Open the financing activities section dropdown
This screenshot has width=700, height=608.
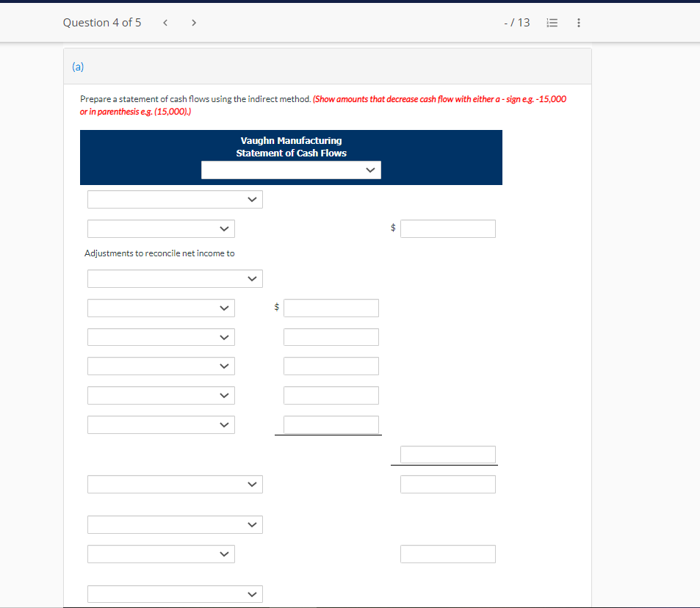coord(175,524)
